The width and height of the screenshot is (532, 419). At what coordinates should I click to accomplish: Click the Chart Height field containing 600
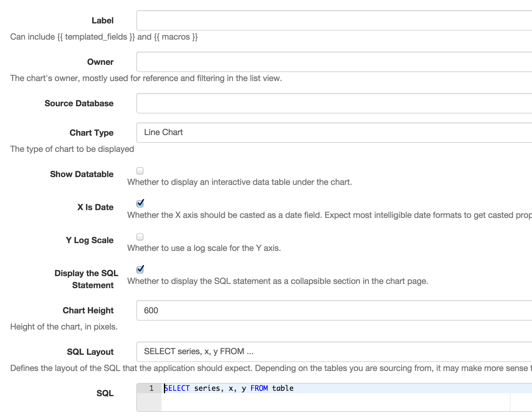pos(333,310)
